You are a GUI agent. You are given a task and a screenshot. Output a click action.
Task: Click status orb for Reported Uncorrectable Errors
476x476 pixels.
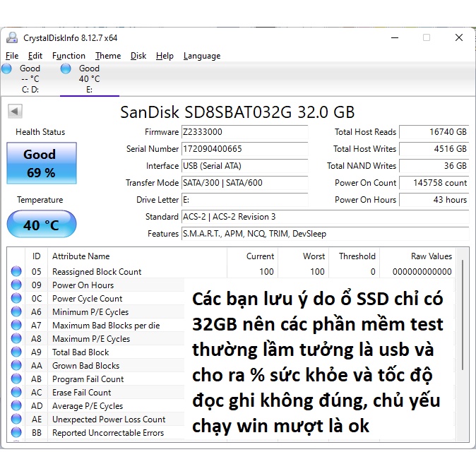point(16,433)
